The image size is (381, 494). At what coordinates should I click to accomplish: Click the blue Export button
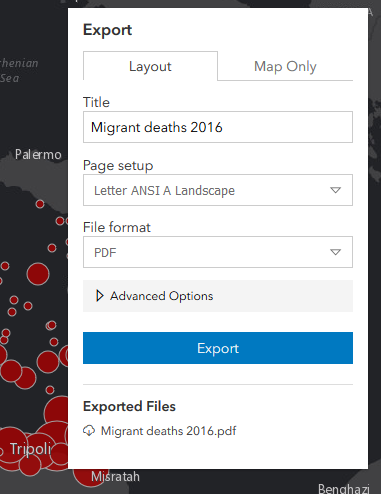[218, 348]
